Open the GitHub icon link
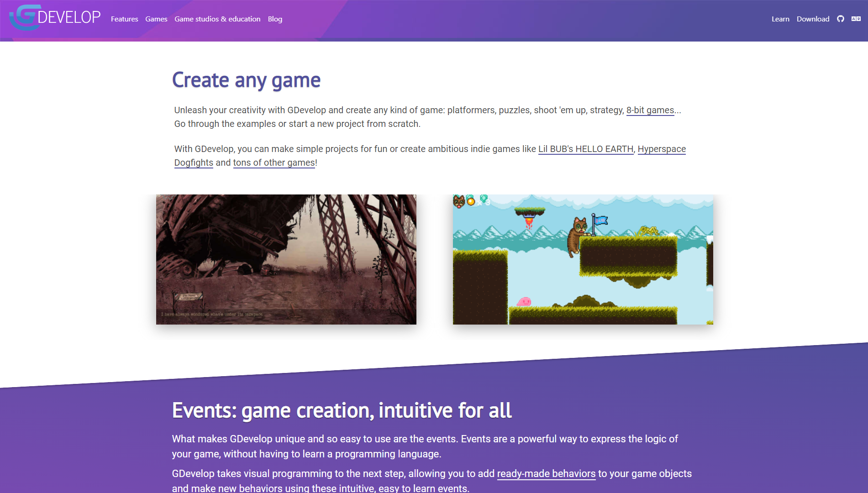This screenshot has width=868, height=493. [841, 19]
